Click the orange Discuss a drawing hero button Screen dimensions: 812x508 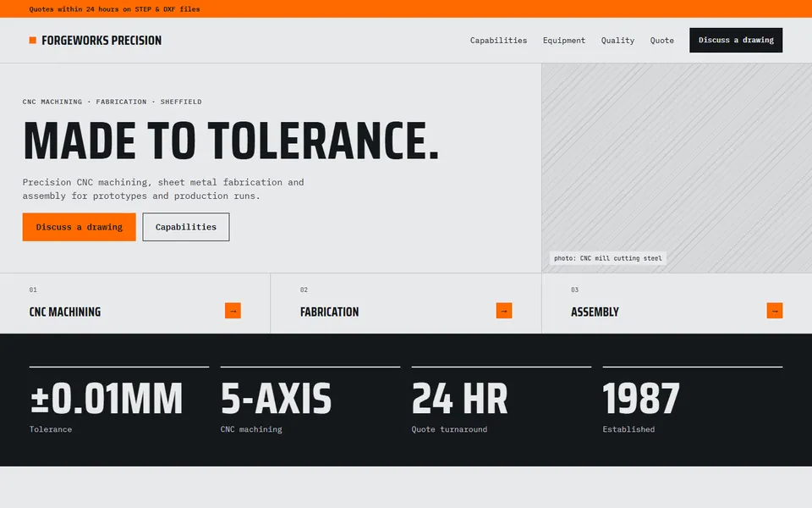[x=80, y=227]
